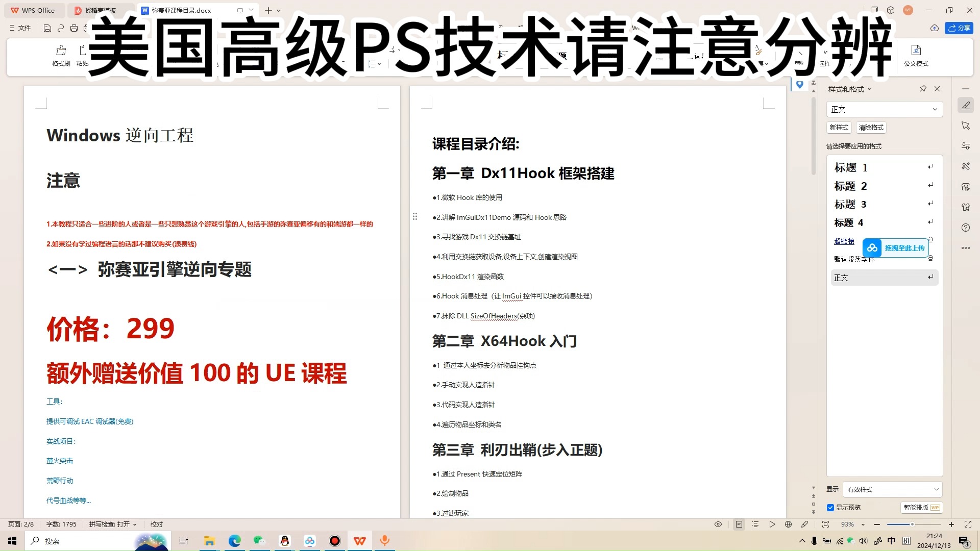Switch to the 找稻壳模板 tab
Image resolution: width=980 pixels, height=551 pixels.
(x=100, y=10)
